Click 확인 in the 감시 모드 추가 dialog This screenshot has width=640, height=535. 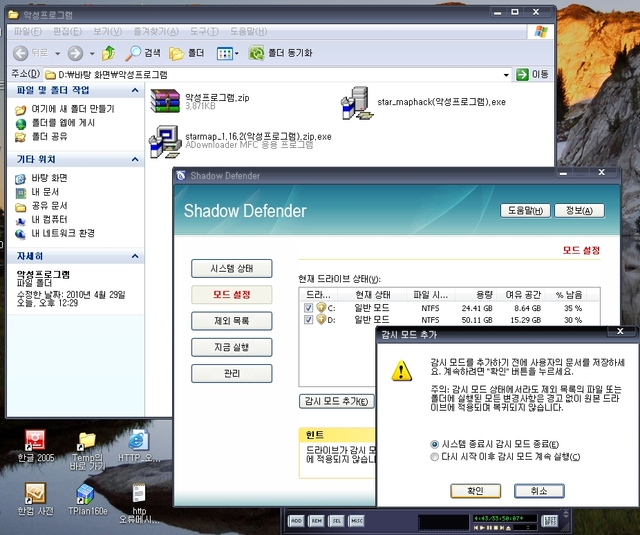[475, 491]
